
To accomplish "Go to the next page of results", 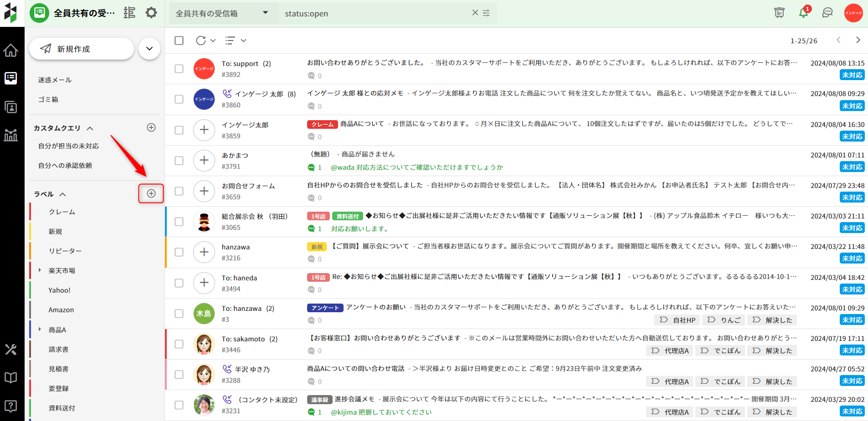I will point(858,40).
